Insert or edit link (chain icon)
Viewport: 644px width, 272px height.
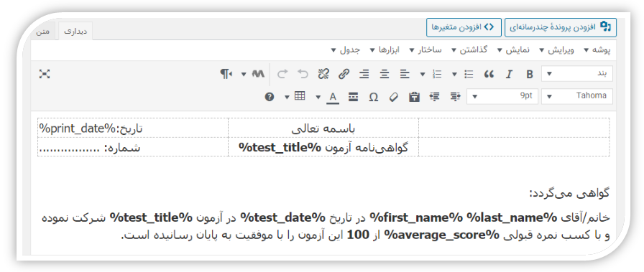pyautogui.click(x=344, y=74)
